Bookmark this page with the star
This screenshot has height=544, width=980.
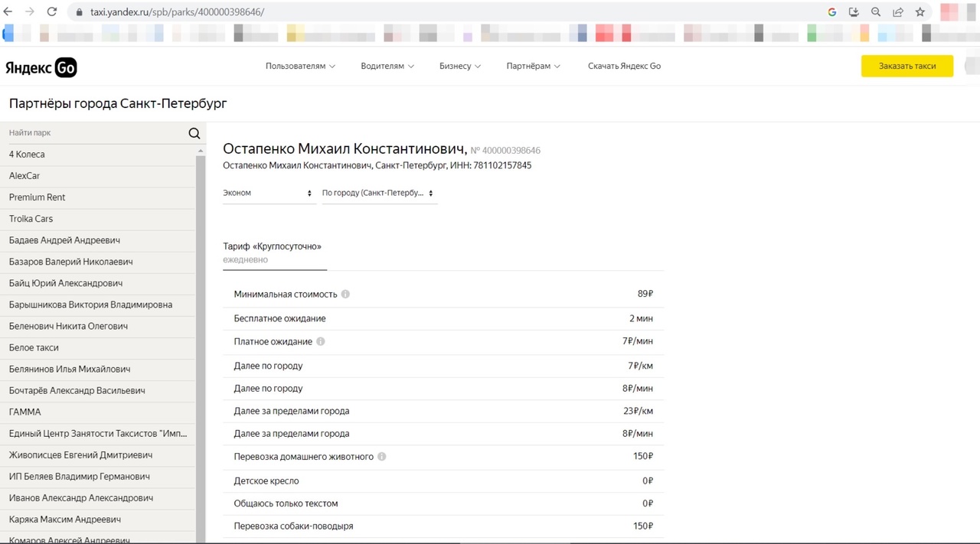[920, 12]
